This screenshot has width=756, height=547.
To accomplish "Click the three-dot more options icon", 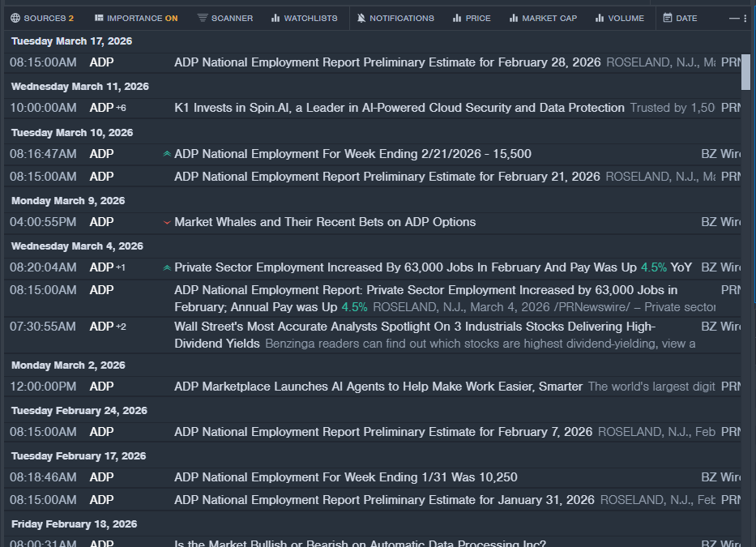I will tap(745, 18).
